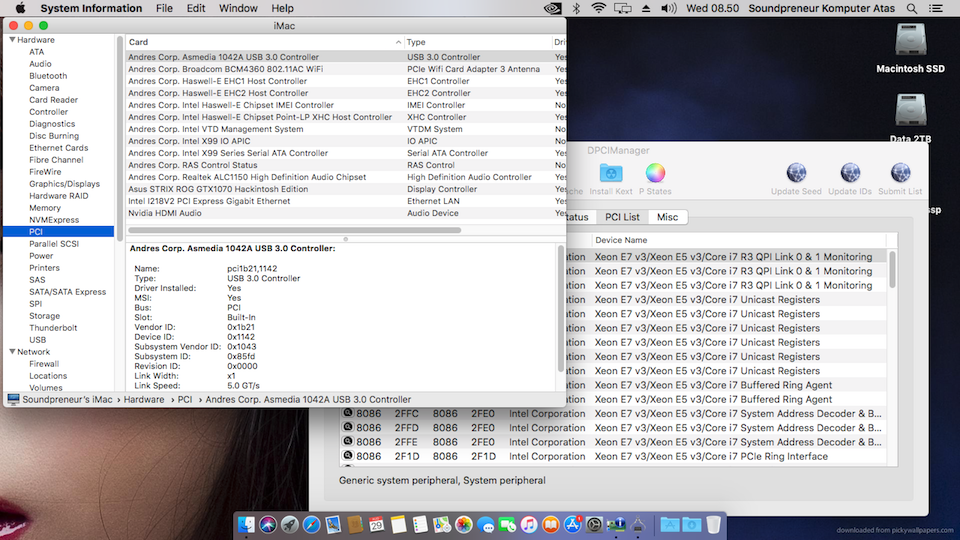Click System Information chip icon in Dock
The width and height of the screenshot is (960, 540).
(x=616, y=525)
